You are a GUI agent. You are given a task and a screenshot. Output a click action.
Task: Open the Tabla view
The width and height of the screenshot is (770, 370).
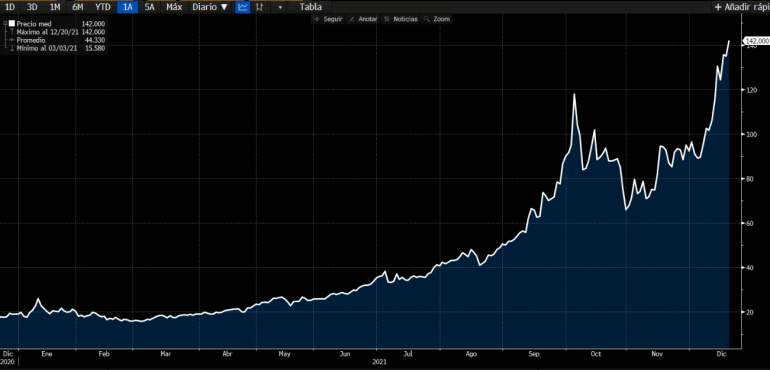pyautogui.click(x=311, y=7)
